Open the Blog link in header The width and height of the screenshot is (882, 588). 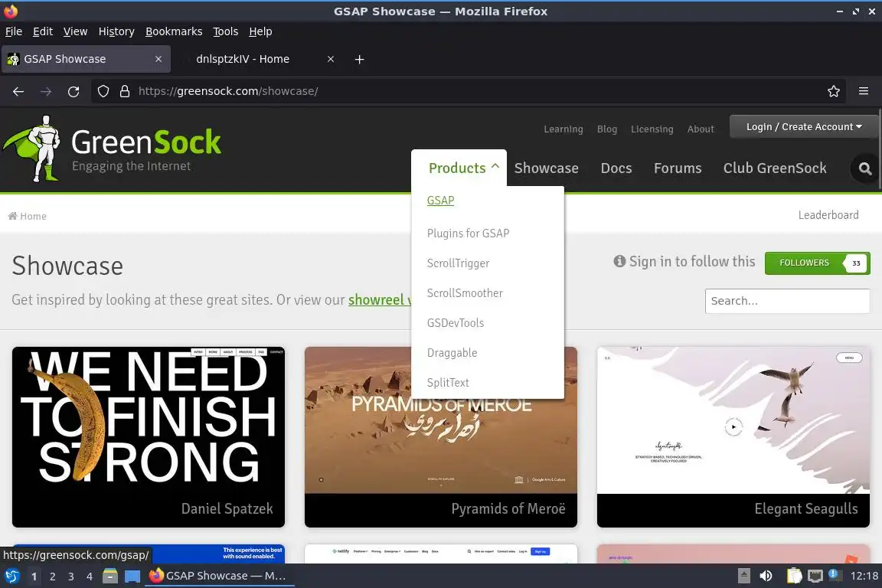[607, 129]
